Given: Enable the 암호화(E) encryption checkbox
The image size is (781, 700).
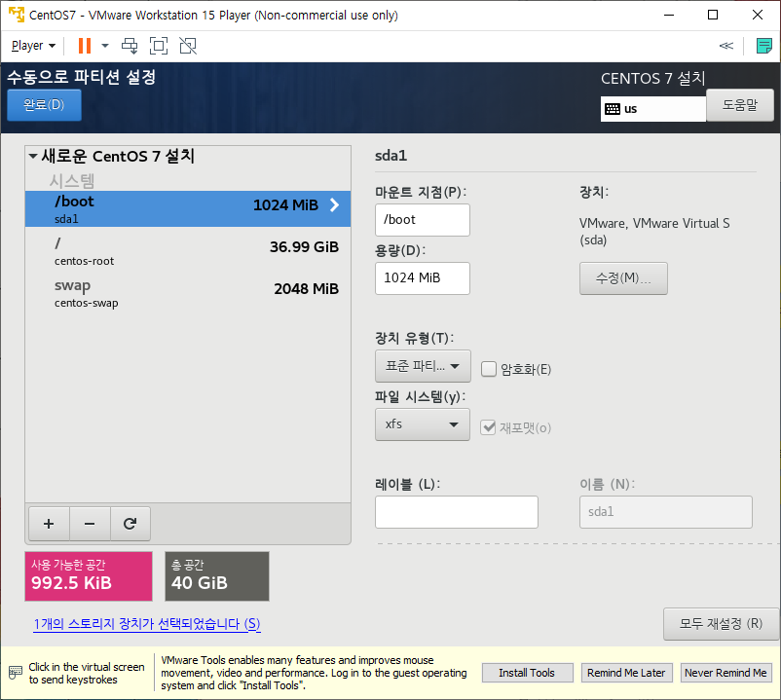Looking at the screenshot, I should 489,369.
